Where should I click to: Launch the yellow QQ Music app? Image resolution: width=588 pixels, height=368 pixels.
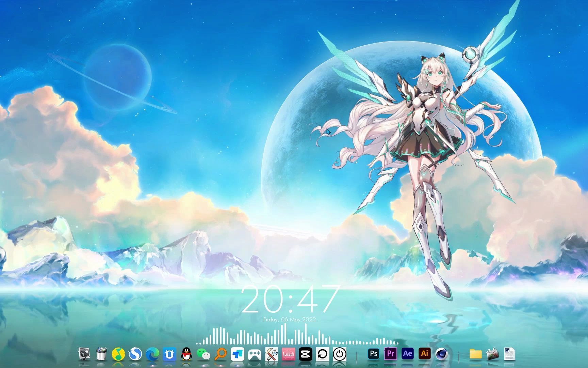tap(118, 354)
